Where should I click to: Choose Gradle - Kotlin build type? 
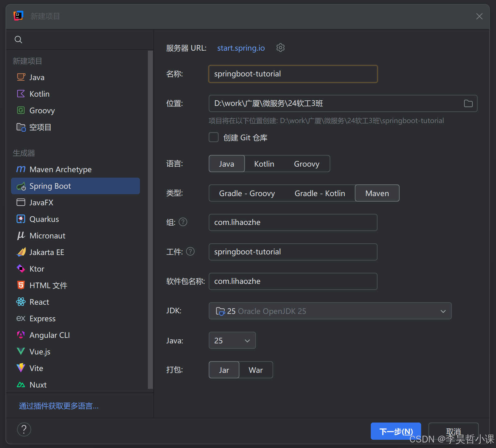[320, 193]
